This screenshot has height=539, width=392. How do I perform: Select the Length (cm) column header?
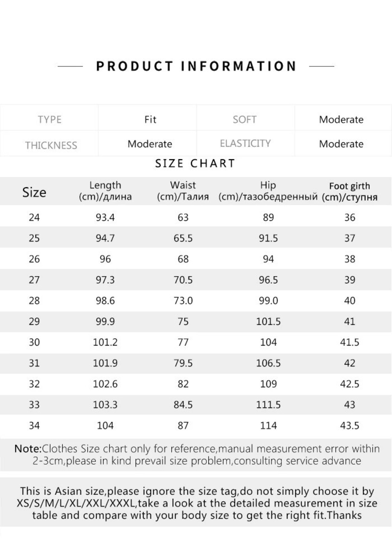click(105, 191)
